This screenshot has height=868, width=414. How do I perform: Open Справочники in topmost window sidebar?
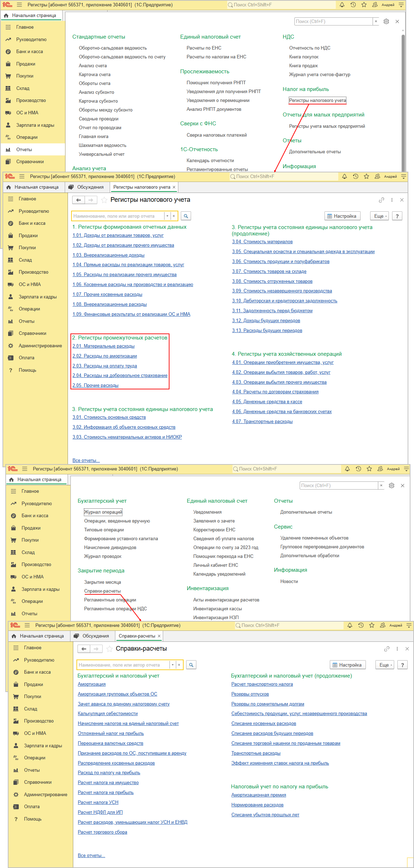click(33, 162)
